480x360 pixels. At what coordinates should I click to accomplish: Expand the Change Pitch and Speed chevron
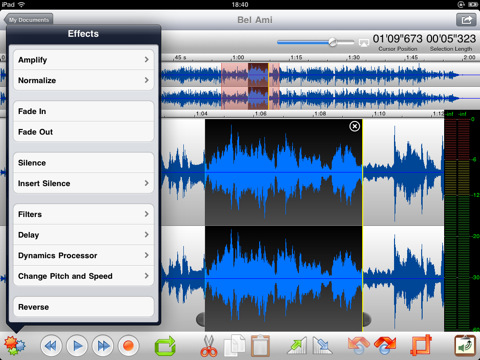(146, 276)
